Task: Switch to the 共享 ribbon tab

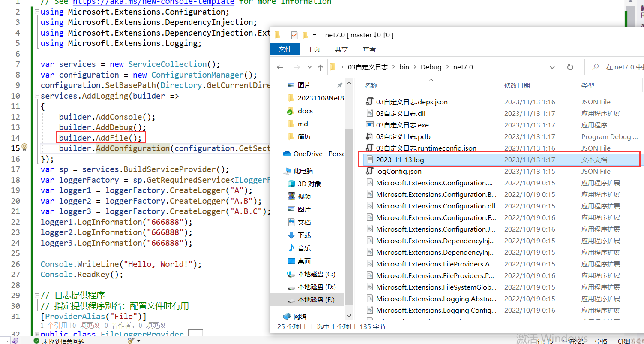Action: click(x=341, y=49)
